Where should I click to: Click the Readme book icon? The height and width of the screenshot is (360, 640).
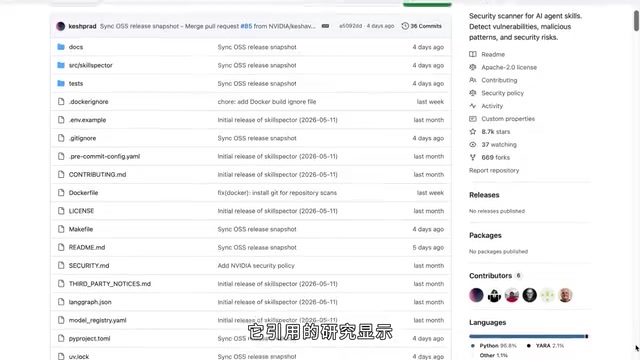473,54
